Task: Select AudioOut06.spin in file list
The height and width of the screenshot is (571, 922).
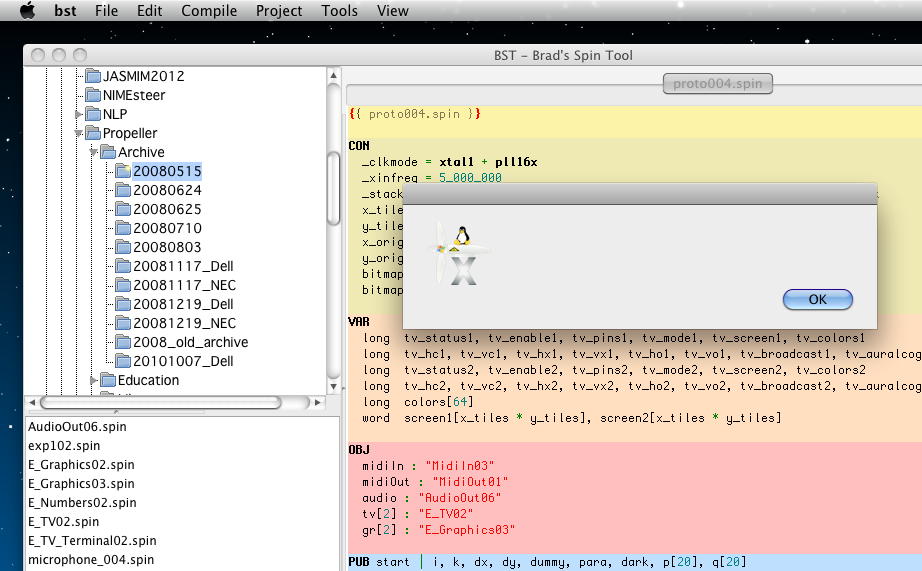Action: tap(77, 427)
